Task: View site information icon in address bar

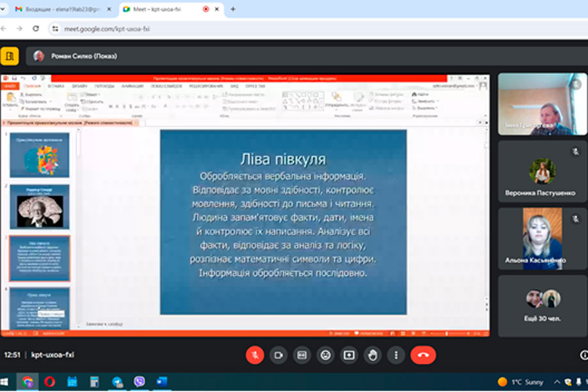Action: pos(55,29)
